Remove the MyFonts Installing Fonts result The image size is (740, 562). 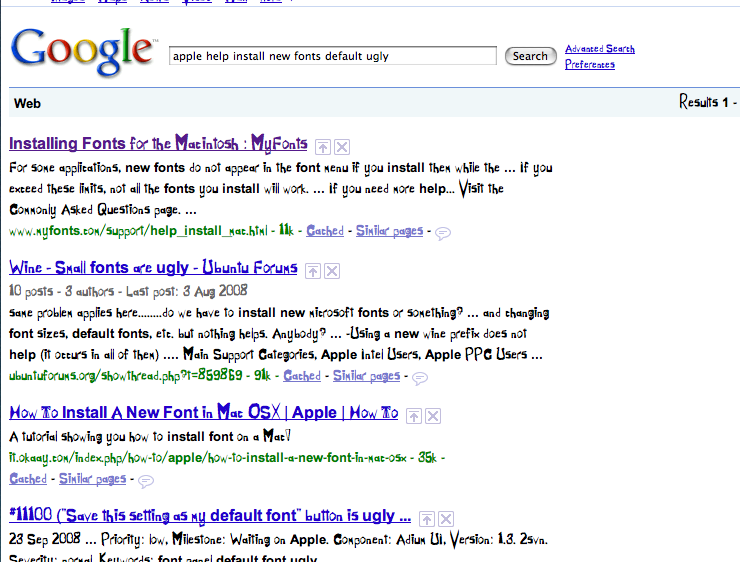point(342,147)
